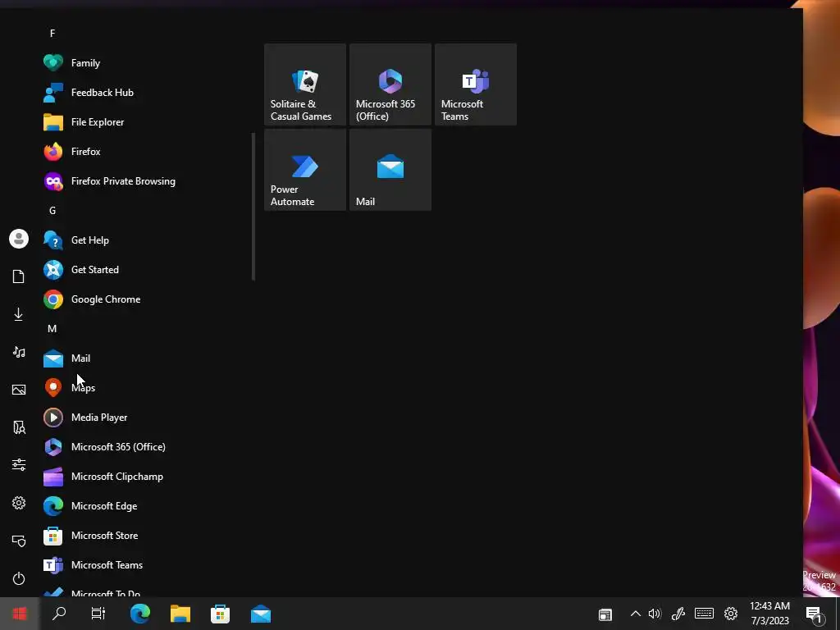Open user account menu icon
This screenshot has width=840, height=630.
click(19, 239)
